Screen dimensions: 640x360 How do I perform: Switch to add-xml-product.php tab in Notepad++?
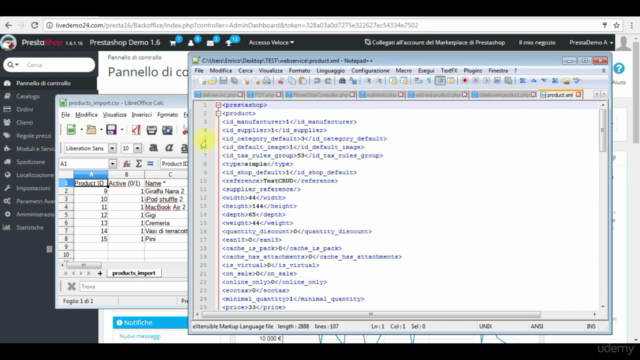point(437,95)
